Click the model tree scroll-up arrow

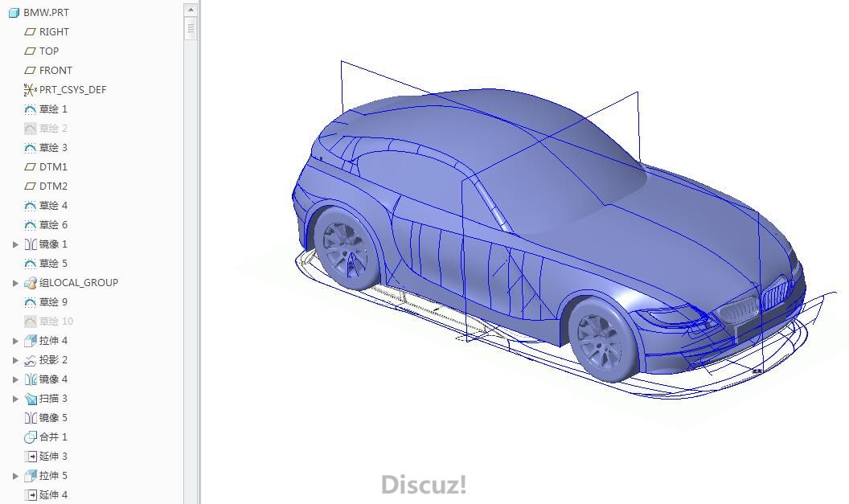click(191, 10)
